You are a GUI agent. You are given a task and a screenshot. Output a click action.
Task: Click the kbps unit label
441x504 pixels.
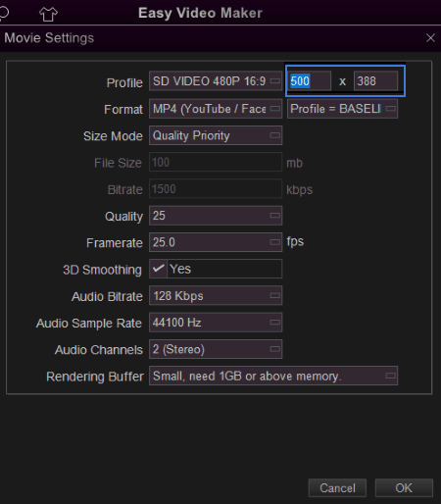pyautogui.click(x=300, y=189)
